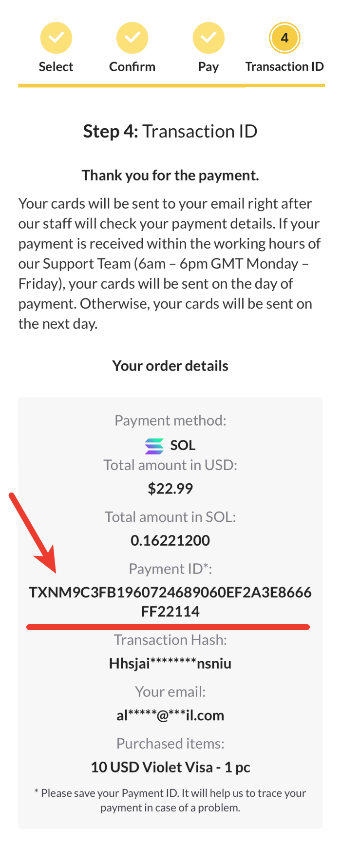Click the masked email address

coord(170,715)
